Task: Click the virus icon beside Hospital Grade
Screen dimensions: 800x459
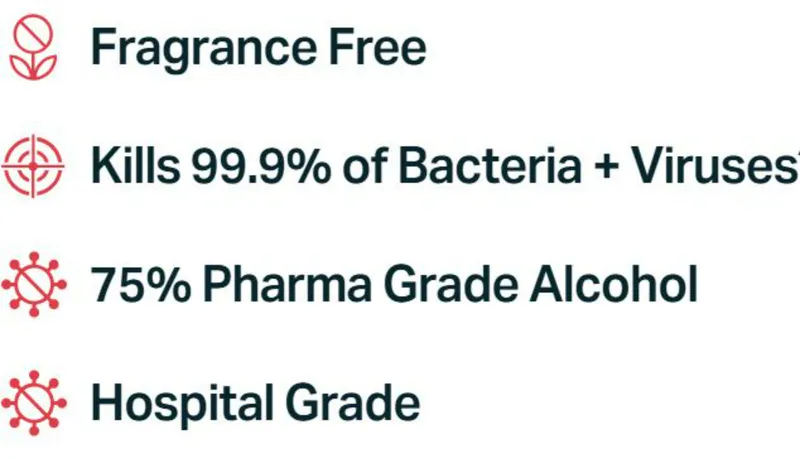Action: pyautogui.click(x=33, y=402)
